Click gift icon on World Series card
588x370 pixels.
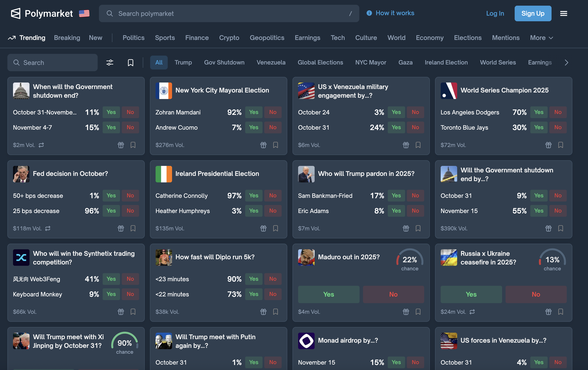click(548, 145)
